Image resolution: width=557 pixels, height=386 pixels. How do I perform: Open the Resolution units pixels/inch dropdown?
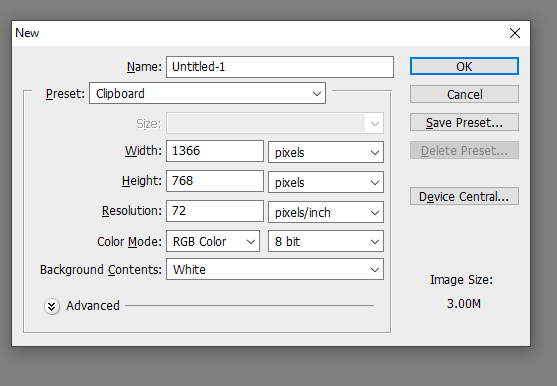(326, 212)
